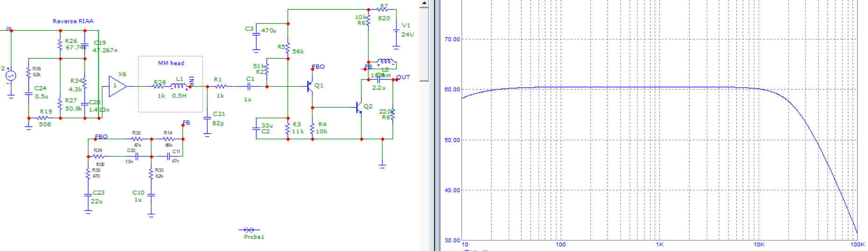Select resistor R8 near the OUT node
Viewport: 868px width, 251px height.
click(393, 114)
